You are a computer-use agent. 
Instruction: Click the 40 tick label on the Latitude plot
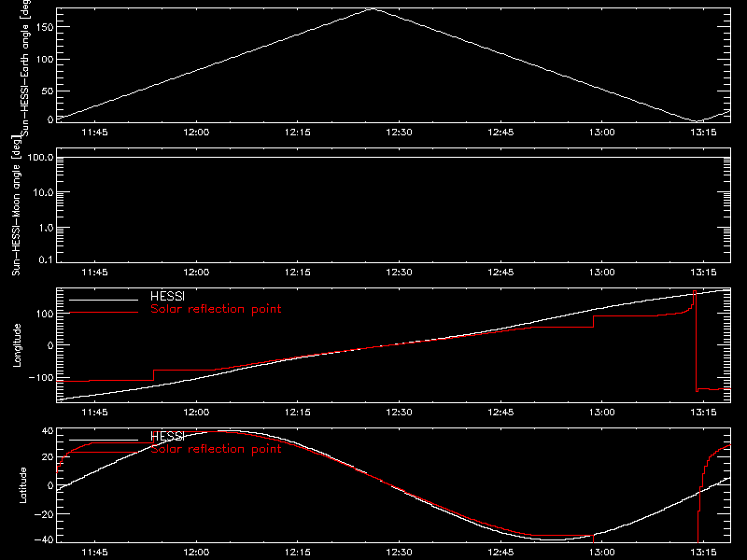pos(48,431)
